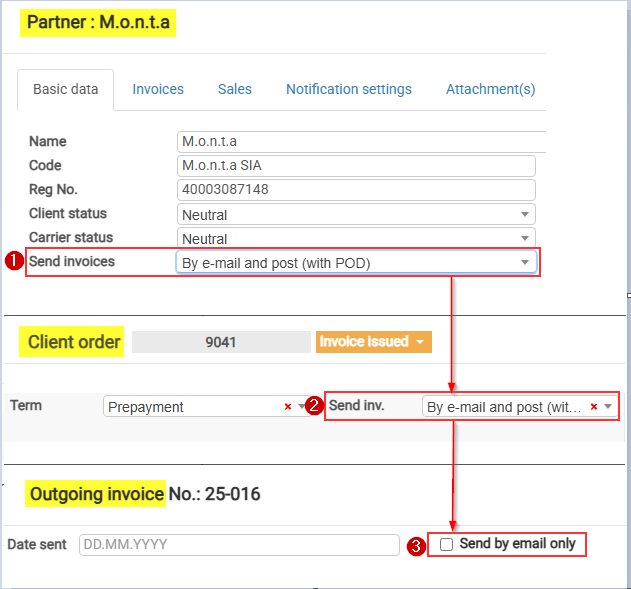Click the Name field containing M.o.n.t.a
Screen dimensions: 631x589
tap(360, 142)
